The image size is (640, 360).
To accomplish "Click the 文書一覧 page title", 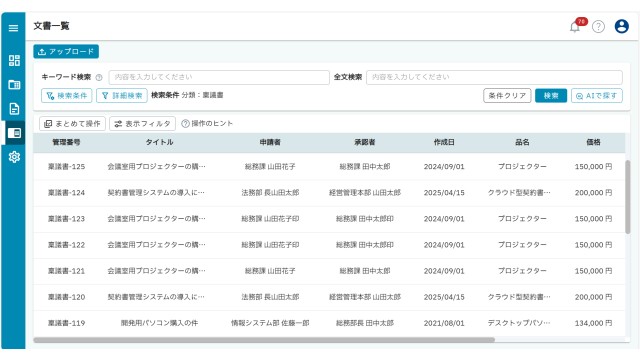I will click(51, 26).
